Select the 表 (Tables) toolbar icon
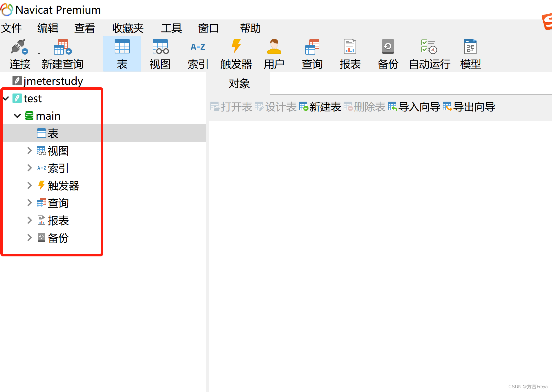 coord(122,53)
